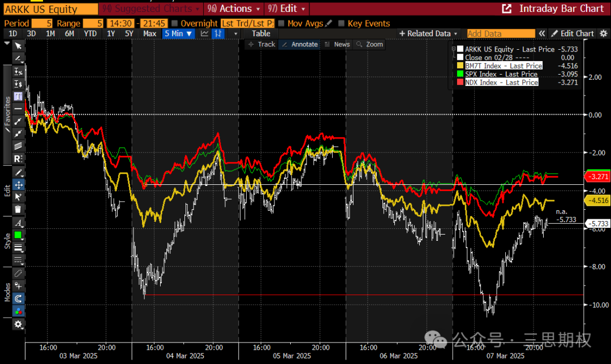Open the trend line drawing tool
Screen dimensions: 611x364
coord(18,59)
